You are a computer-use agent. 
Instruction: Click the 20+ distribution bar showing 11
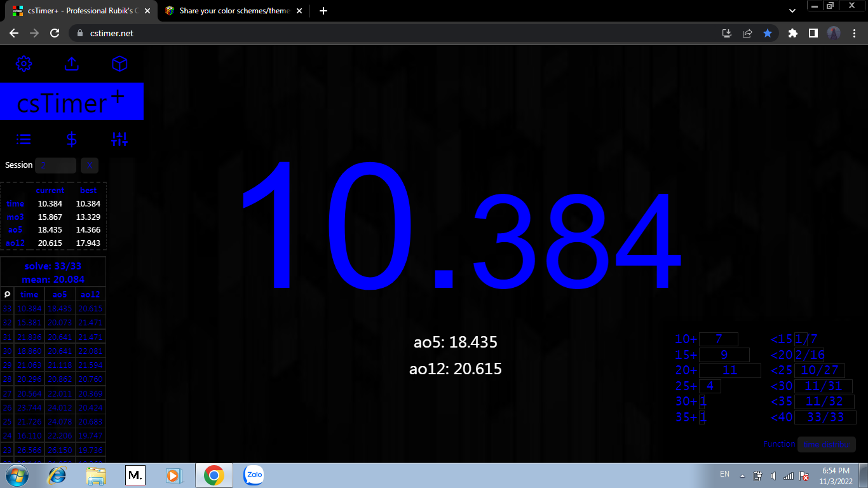[x=729, y=370]
